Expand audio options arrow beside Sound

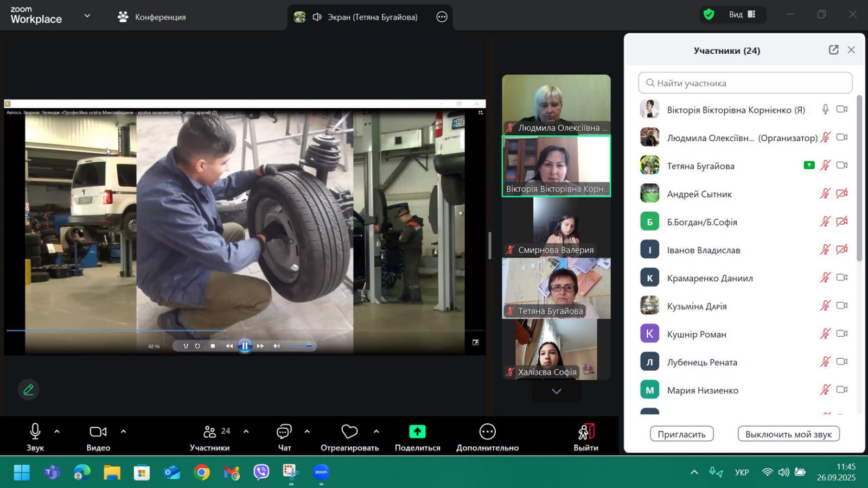coord(57,432)
